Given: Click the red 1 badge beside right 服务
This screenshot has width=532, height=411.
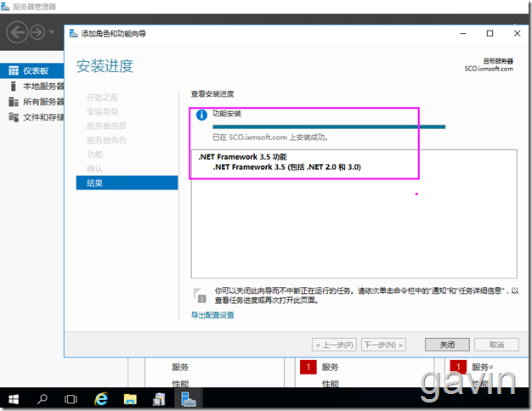Looking at the screenshot, I should click(x=458, y=367).
